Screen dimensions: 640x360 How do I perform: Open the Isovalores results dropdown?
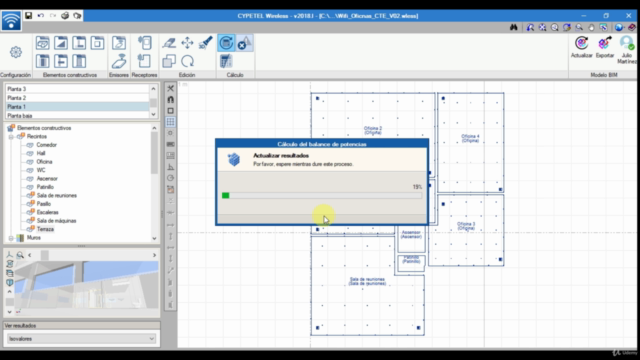pyautogui.click(x=82, y=339)
